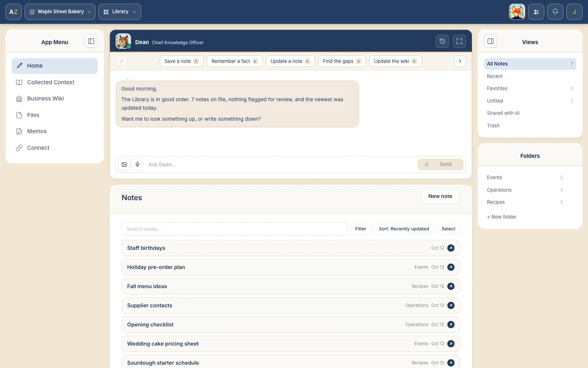
Task: Open the Opening checklist arrow
Action: coord(451,325)
